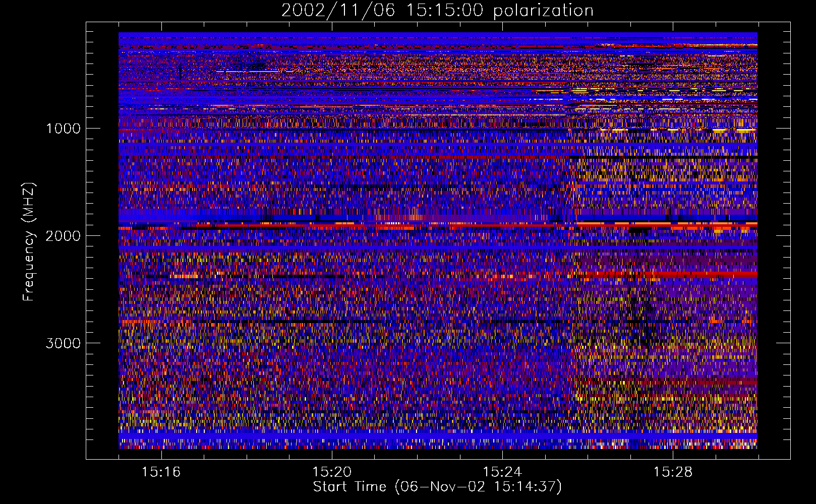Click the '3000' frequency tick label
The width and height of the screenshot is (816, 504).
click(x=64, y=343)
